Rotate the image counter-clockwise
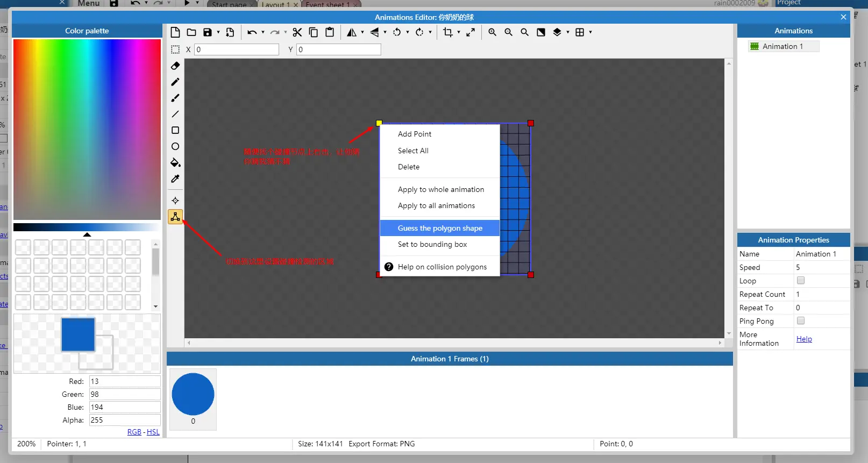 (397, 32)
